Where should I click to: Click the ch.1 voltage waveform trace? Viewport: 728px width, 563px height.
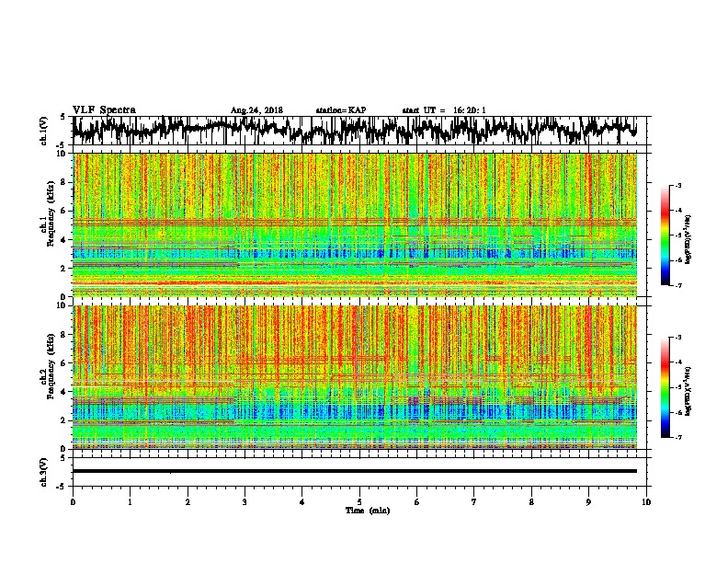[x=355, y=130]
